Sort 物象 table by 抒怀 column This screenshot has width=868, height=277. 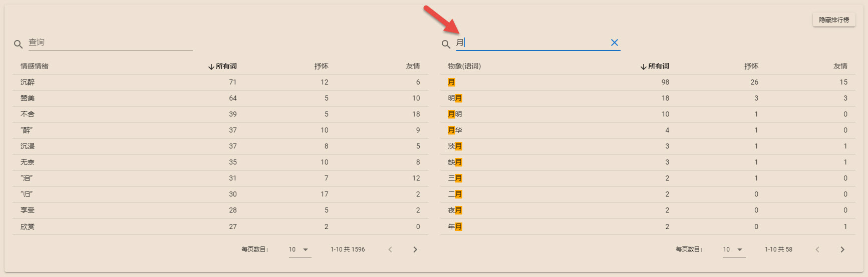click(x=751, y=66)
